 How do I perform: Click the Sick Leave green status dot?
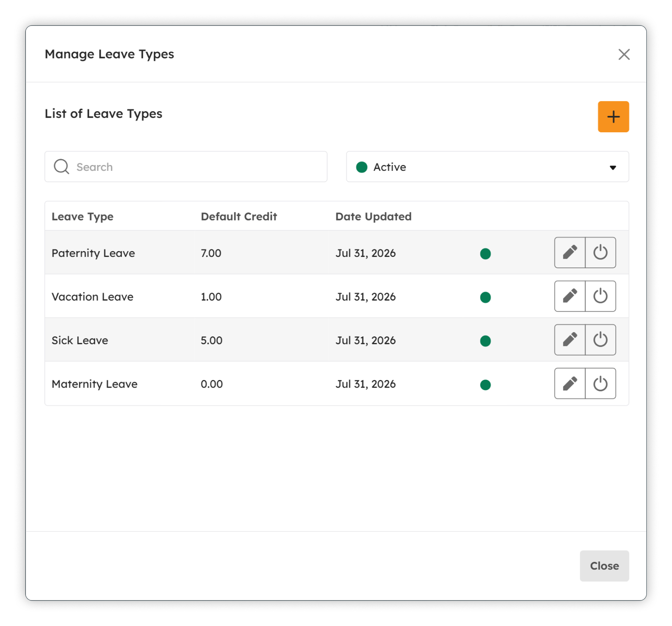[x=486, y=341]
